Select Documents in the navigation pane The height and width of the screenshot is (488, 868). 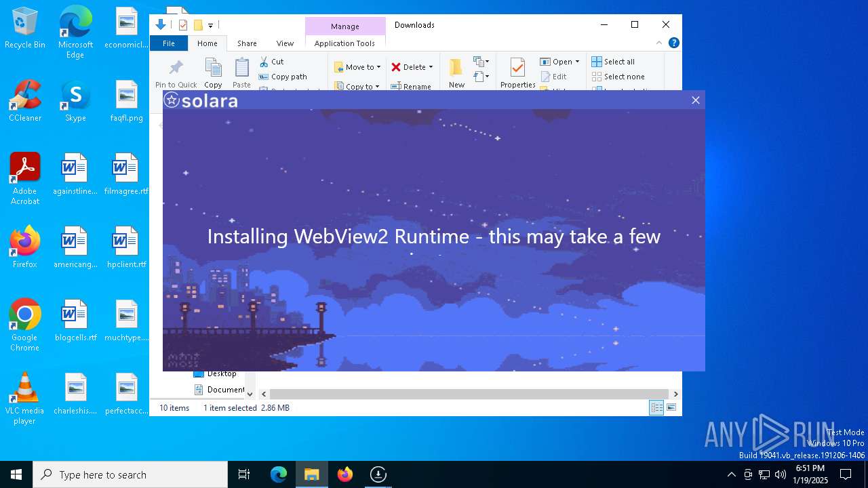point(219,390)
